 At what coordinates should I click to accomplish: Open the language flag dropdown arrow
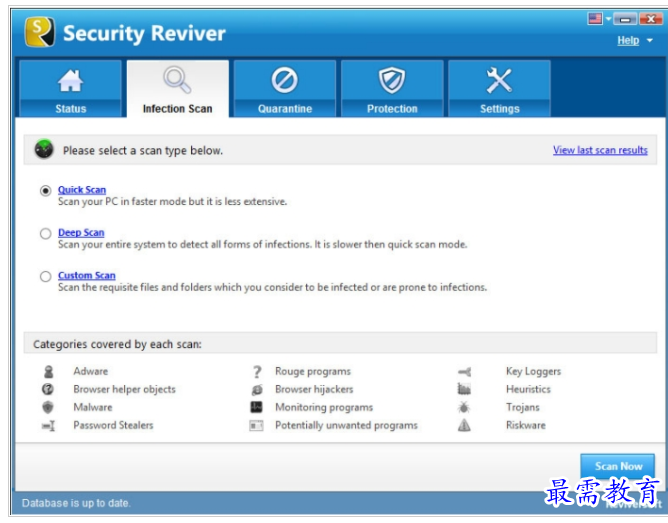click(x=608, y=19)
